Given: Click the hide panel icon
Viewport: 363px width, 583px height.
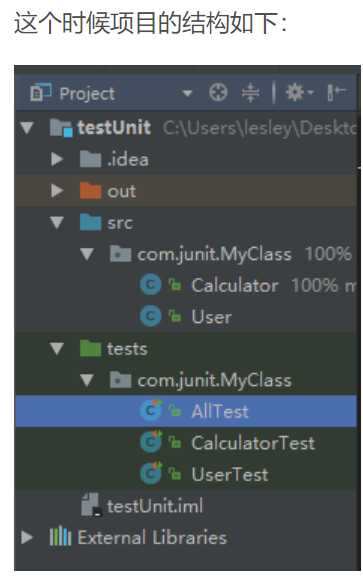Looking at the screenshot, I should (x=336, y=92).
